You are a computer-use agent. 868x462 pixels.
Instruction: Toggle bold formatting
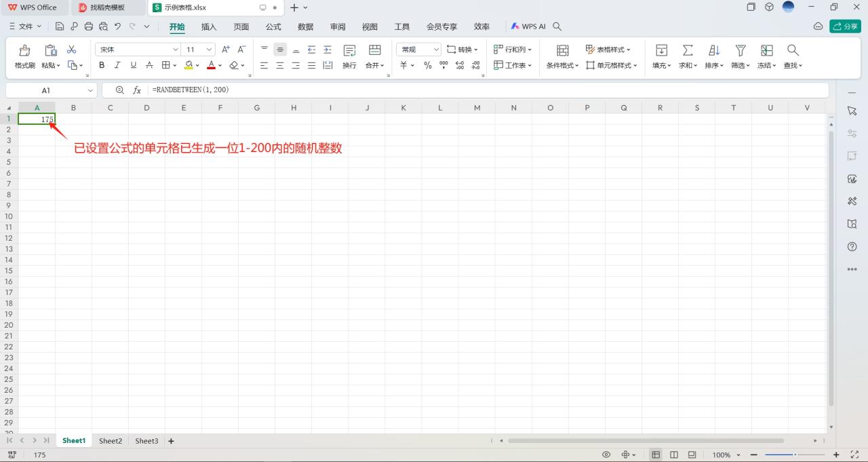click(102, 65)
